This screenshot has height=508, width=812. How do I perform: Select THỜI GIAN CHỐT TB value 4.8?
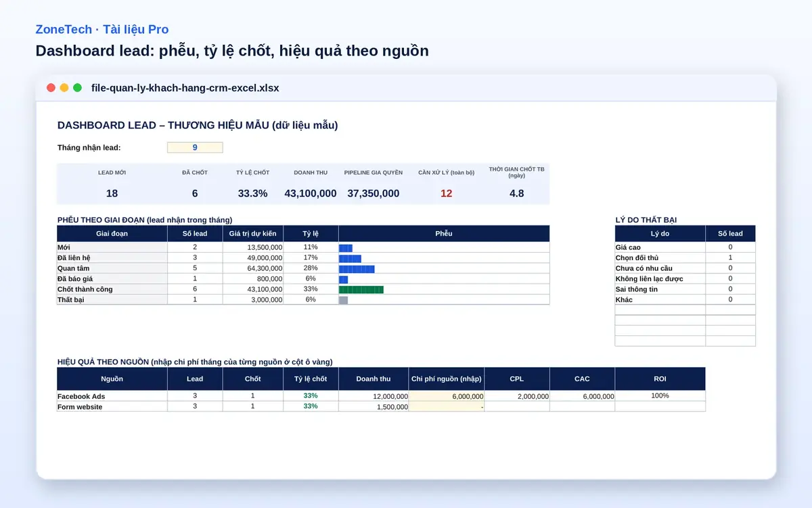coord(516,193)
